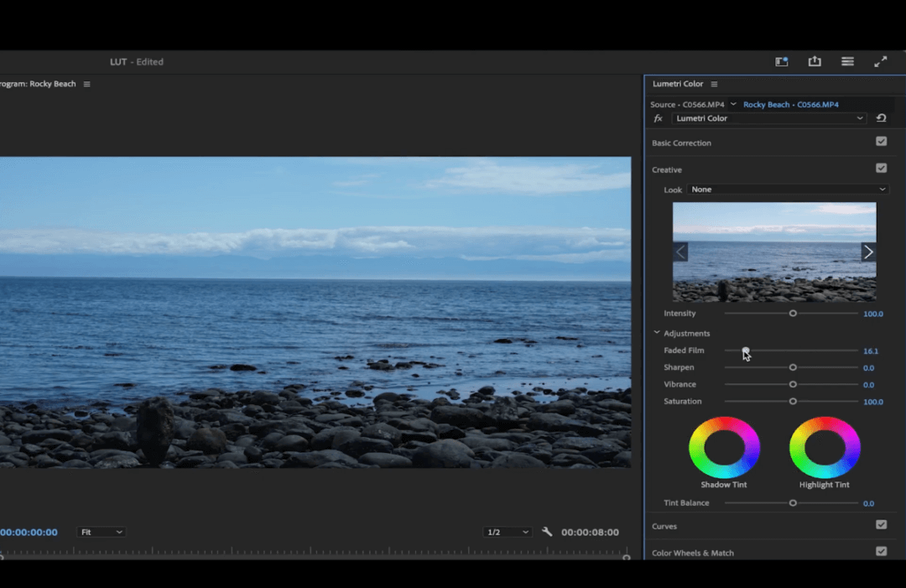
Task: Toggle the Creative section checkbox
Action: [881, 168]
